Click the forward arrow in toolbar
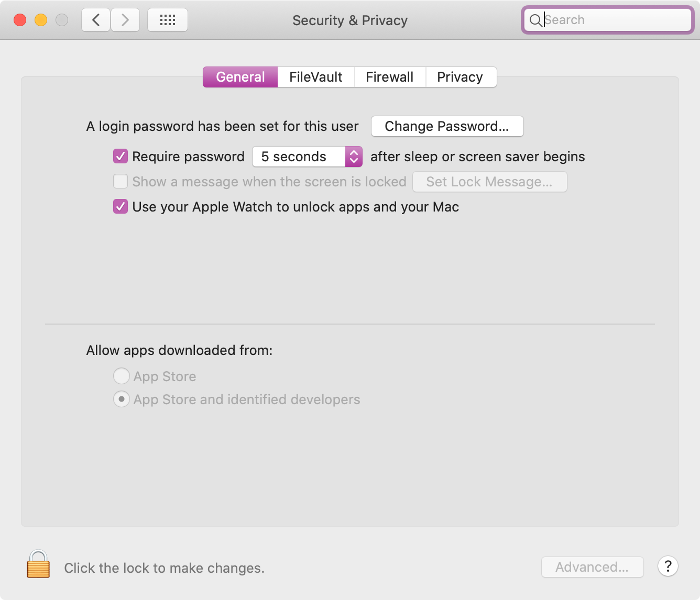The image size is (700, 600). coord(125,20)
